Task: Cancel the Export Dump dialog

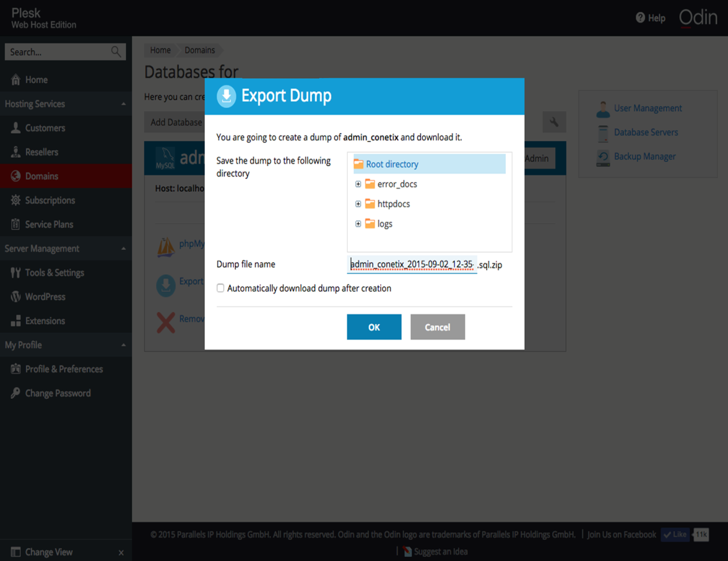Action: tap(437, 327)
